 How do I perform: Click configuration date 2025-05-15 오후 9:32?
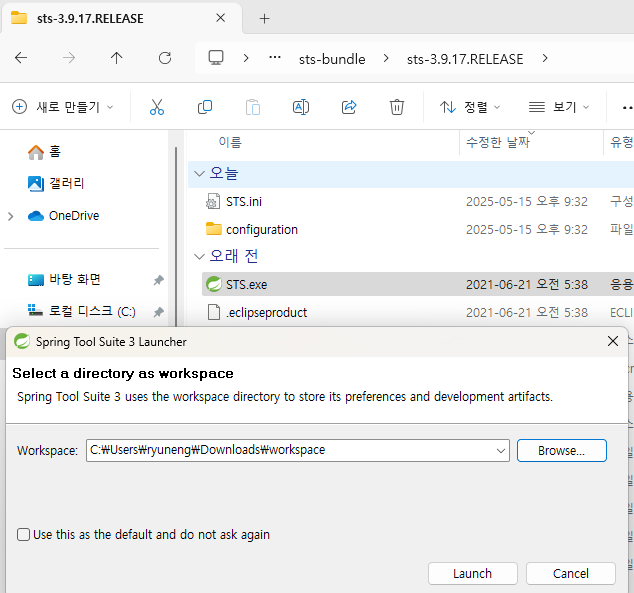pyautogui.click(x=526, y=230)
